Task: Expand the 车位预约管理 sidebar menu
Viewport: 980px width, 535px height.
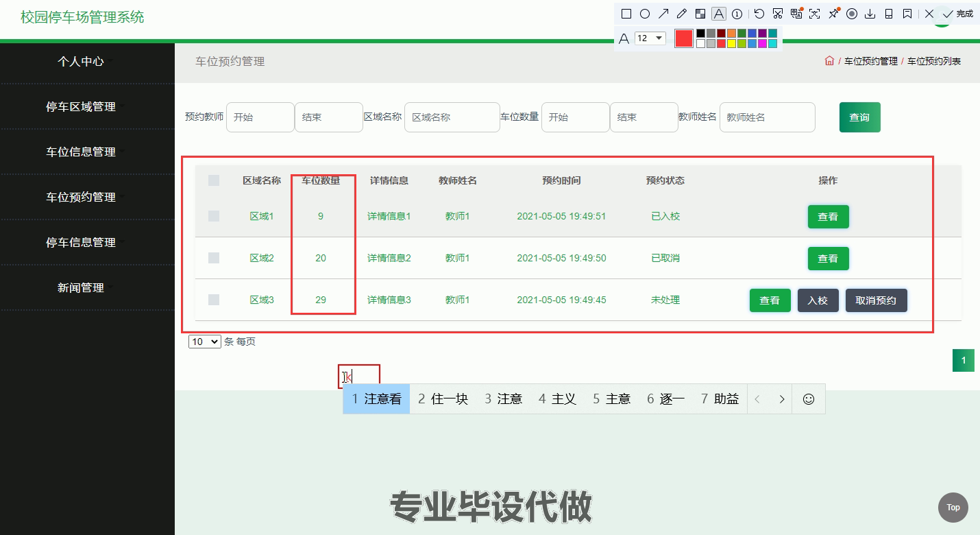Action: coord(81,197)
